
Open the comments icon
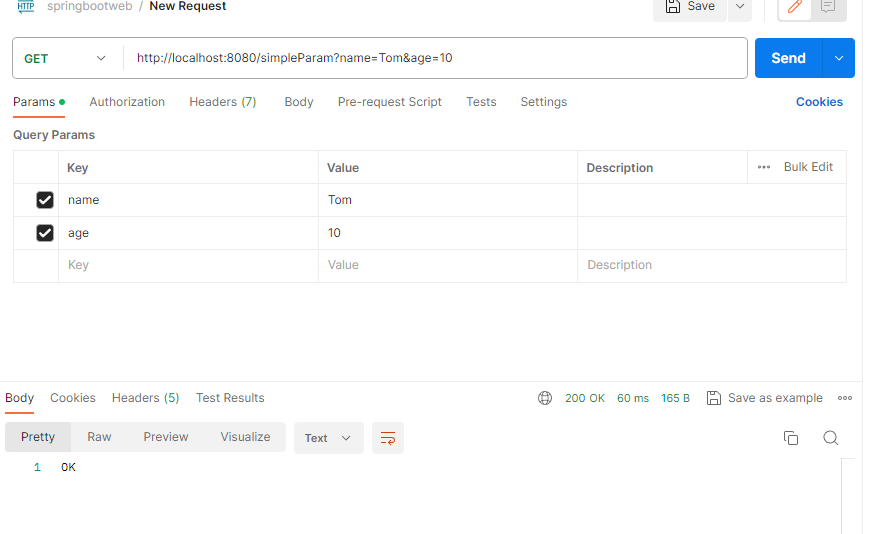[x=828, y=8]
